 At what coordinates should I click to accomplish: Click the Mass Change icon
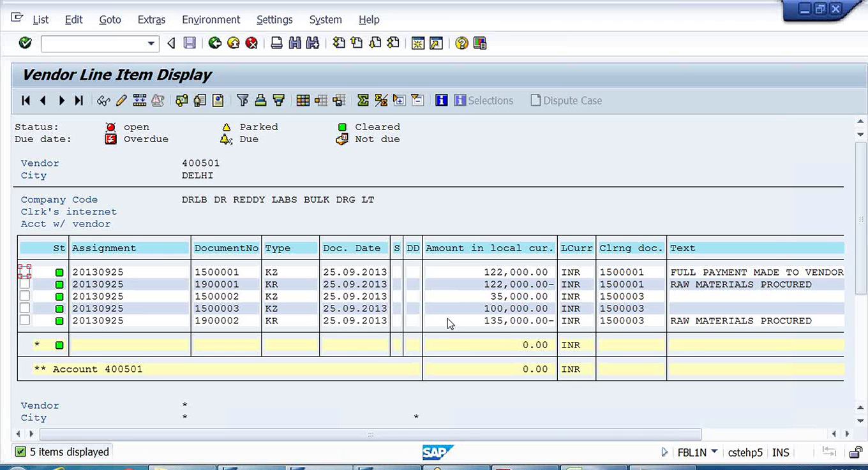click(x=139, y=100)
